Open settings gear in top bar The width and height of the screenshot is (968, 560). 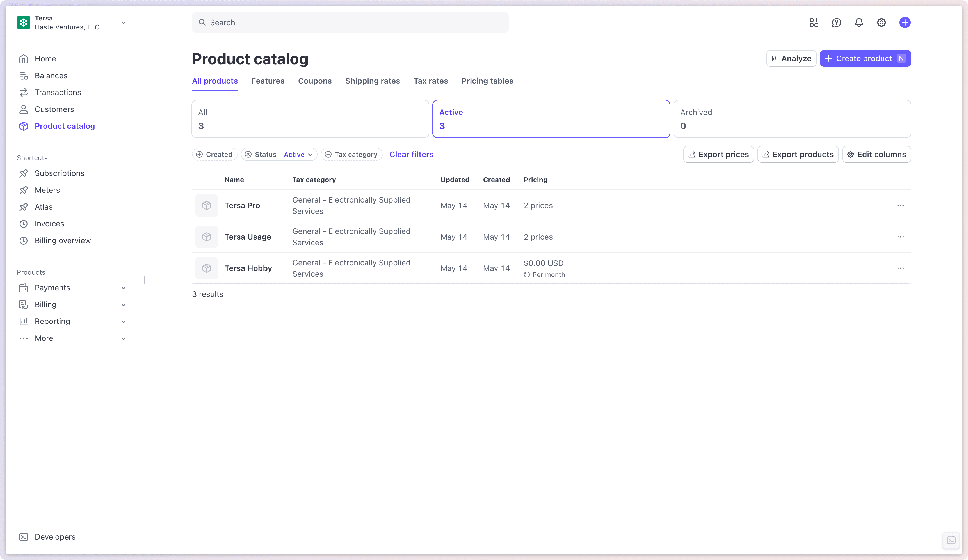pos(881,23)
